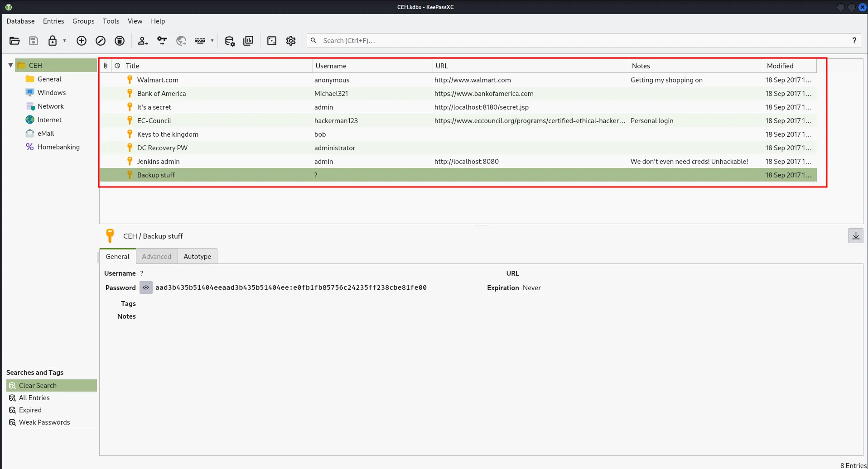This screenshot has width=868, height=469.
Task: Show search help via the question mark
Action: (854, 41)
